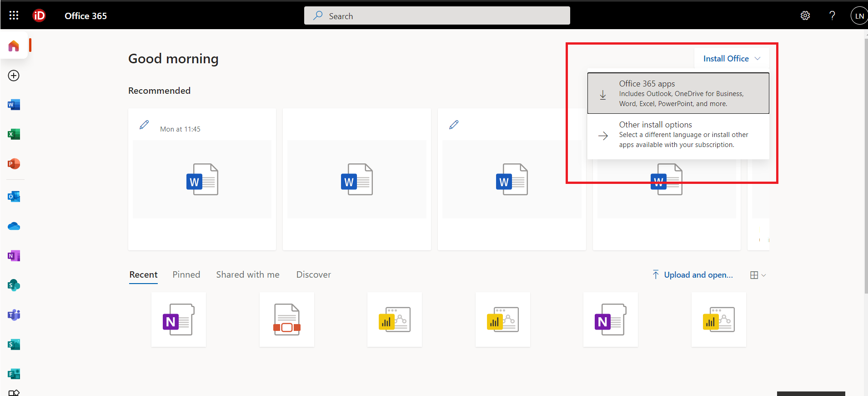The image size is (868, 396).
Task: Open second recent Power BI report tile
Action: pyautogui.click(x=503, y=320)
